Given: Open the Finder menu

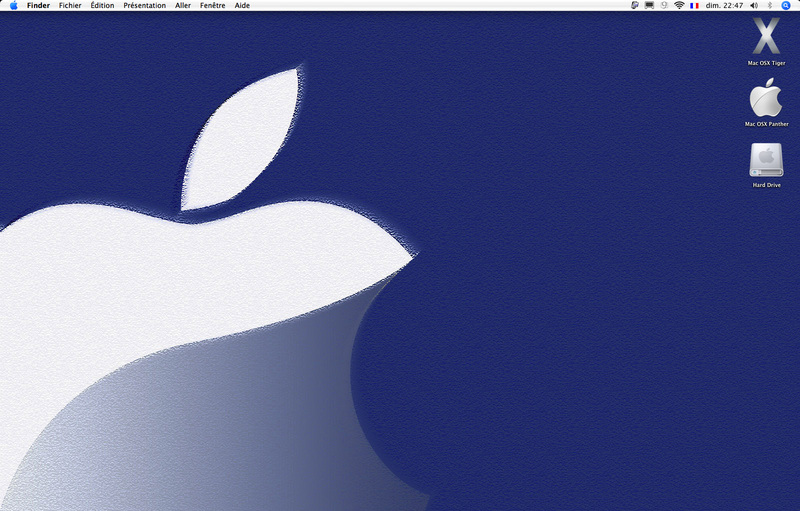Looking at the screenshot, I should pyautogui.click(x=38, y=6).
